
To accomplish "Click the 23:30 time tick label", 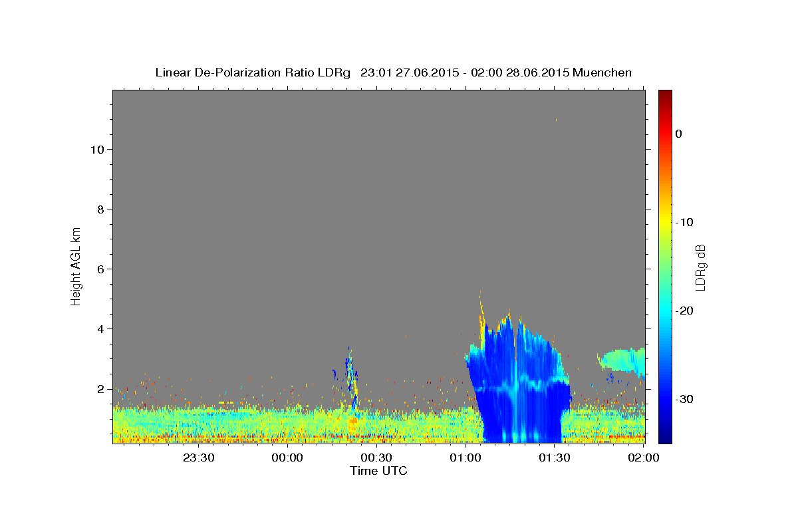I will 198,458.
